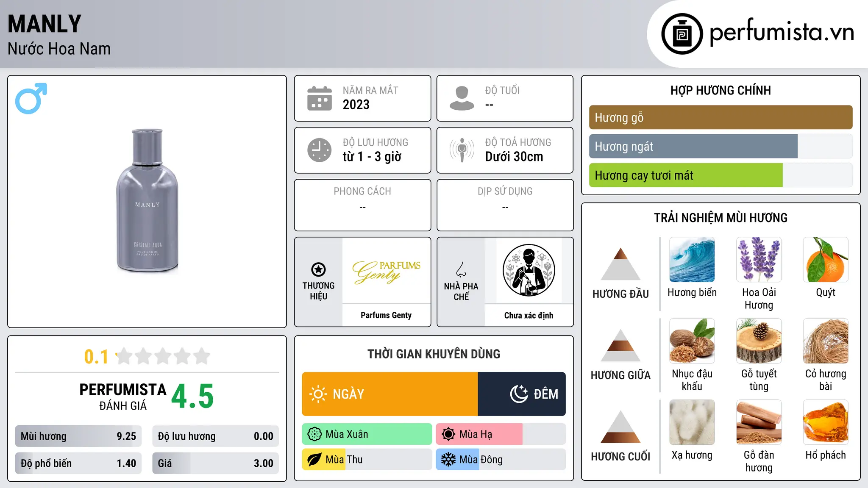The height and width of the screenshot is (488, 868).
Task: Click the Nước Hoa Nam subtitle
Action: coord(59,49)
